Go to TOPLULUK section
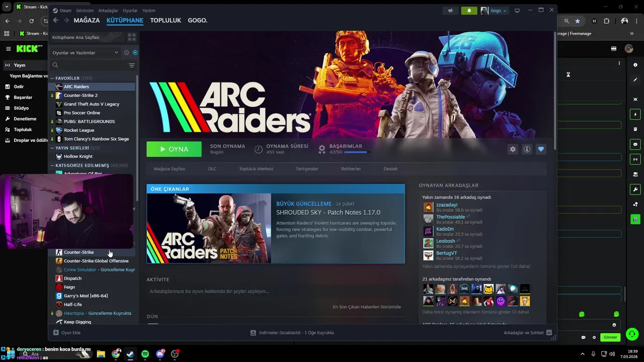Screen dimensions: 644x362 (x=166, y=21)
